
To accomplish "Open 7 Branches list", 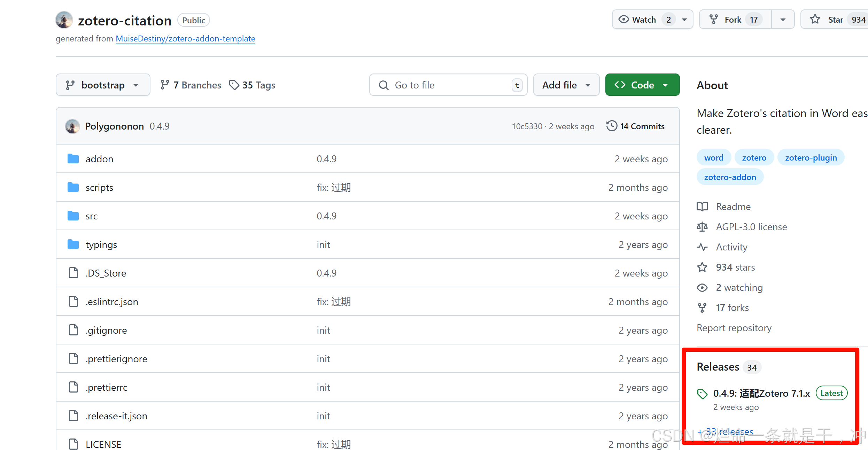I will (191, 85).
